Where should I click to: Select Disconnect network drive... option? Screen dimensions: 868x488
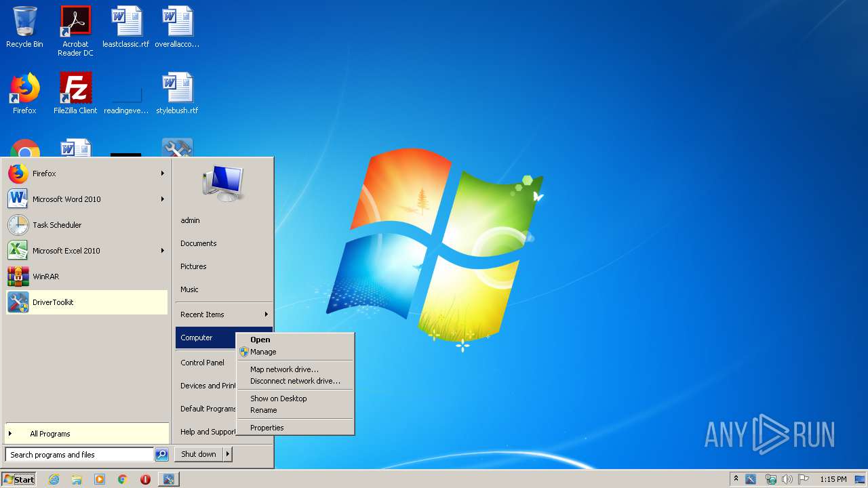tap(295, 381)
